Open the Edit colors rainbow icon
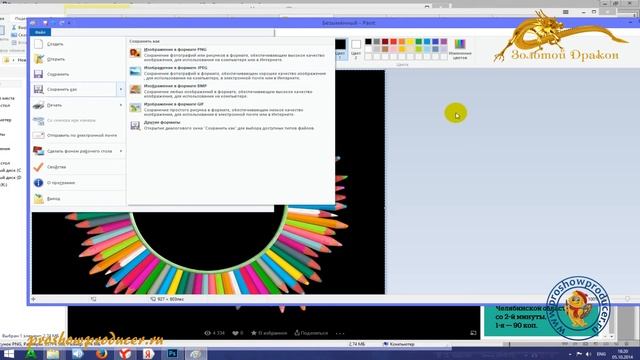 point(460,44)
